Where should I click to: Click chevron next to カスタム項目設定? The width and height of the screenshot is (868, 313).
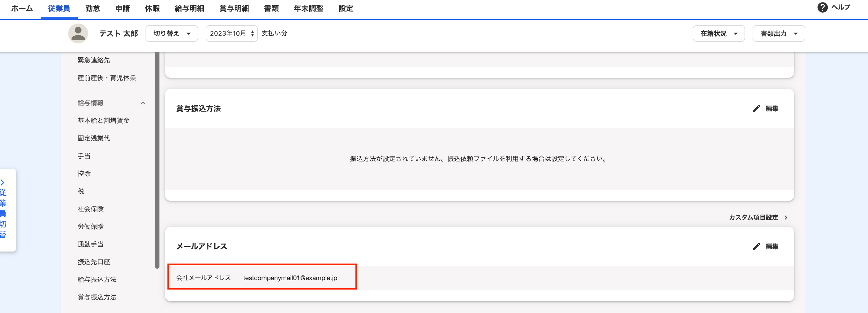click(786, 218)
